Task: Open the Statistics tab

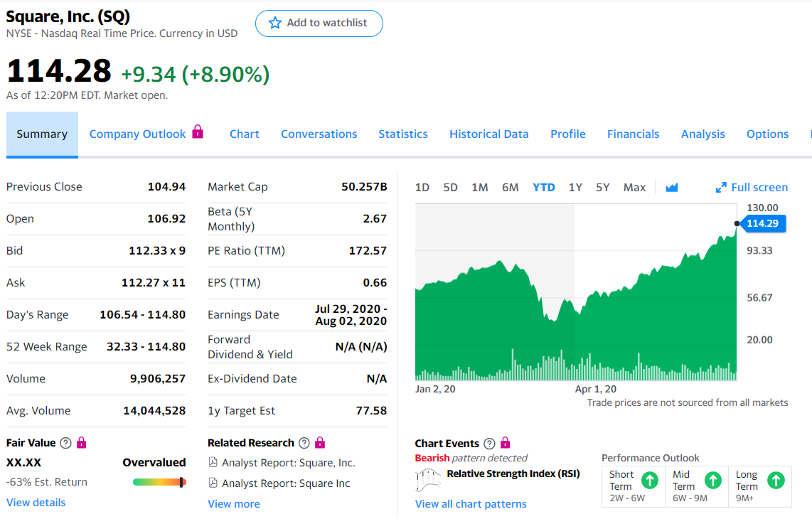Action: [x=403, y=134]
